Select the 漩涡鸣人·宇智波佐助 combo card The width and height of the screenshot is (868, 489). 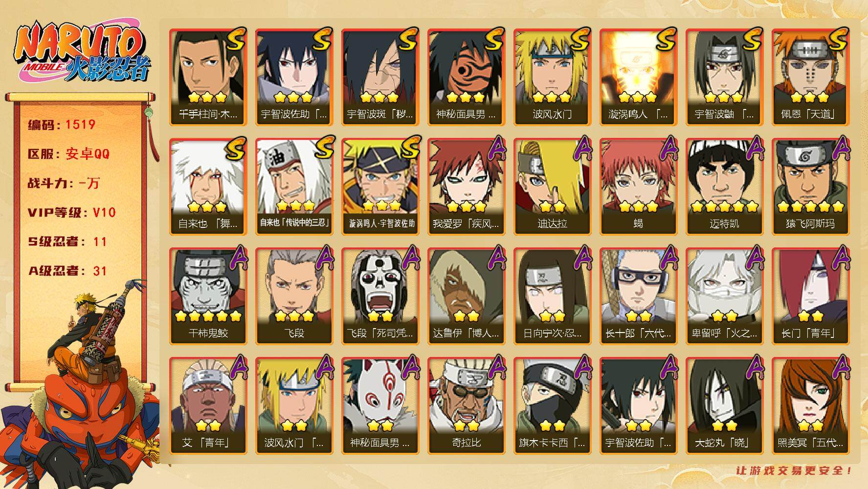380,186
